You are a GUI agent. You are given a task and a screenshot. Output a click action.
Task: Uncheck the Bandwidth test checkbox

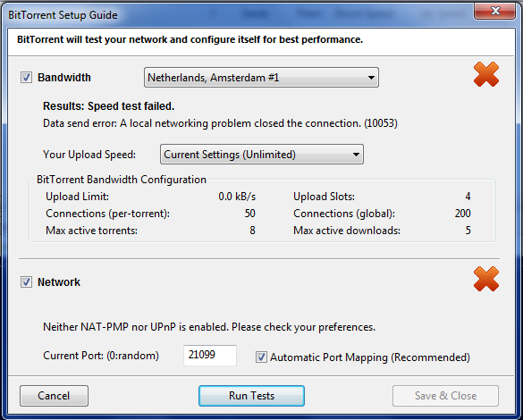click(26, 78)
